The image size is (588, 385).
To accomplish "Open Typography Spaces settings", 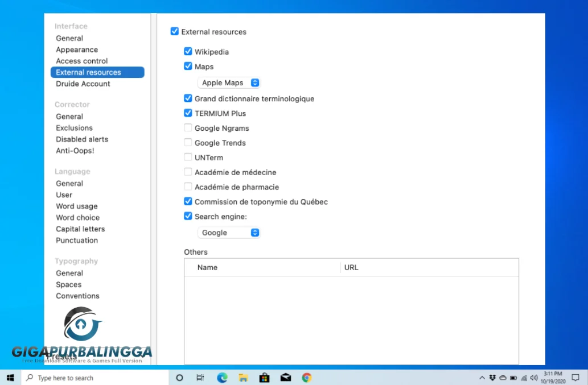I will (69, 285).
